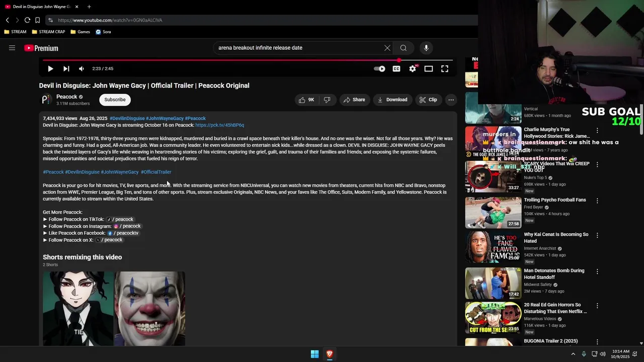This screenshot has height=362, width=644.
Task: Open the clown face Short thumbnail
Action: pyautogui.click(x=150, y=309)
